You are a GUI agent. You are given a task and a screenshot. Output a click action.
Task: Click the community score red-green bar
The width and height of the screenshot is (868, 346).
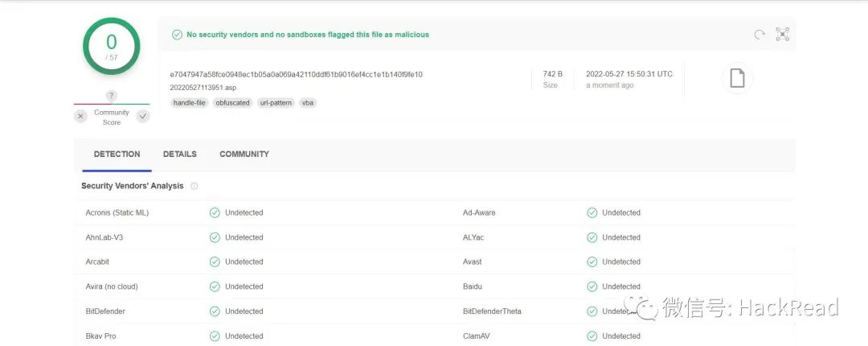112,104
